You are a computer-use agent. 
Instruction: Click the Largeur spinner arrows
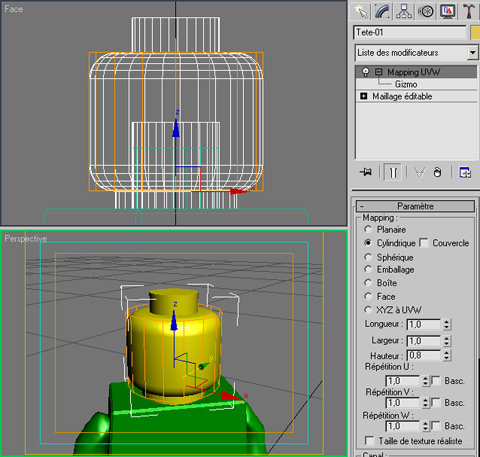(x=447, y=341)
